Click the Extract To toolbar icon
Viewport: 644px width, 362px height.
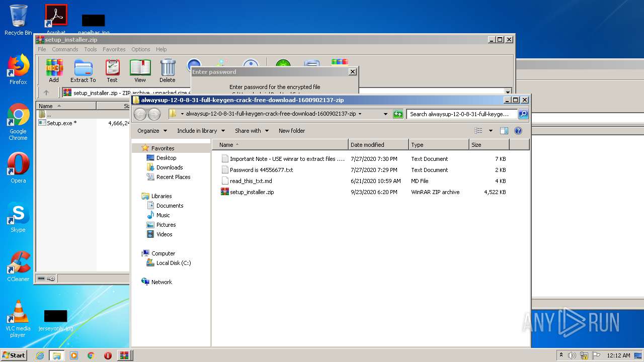83,70
